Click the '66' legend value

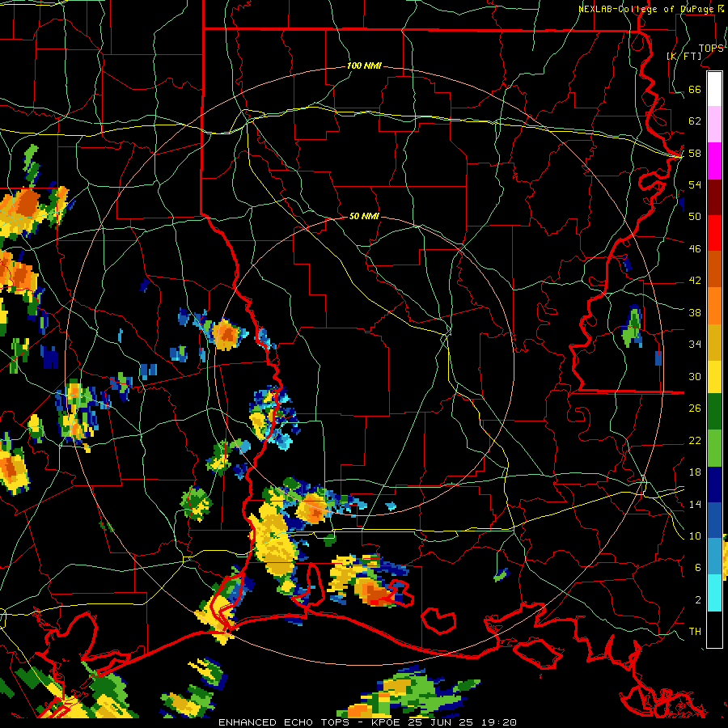tap(695, 90)
